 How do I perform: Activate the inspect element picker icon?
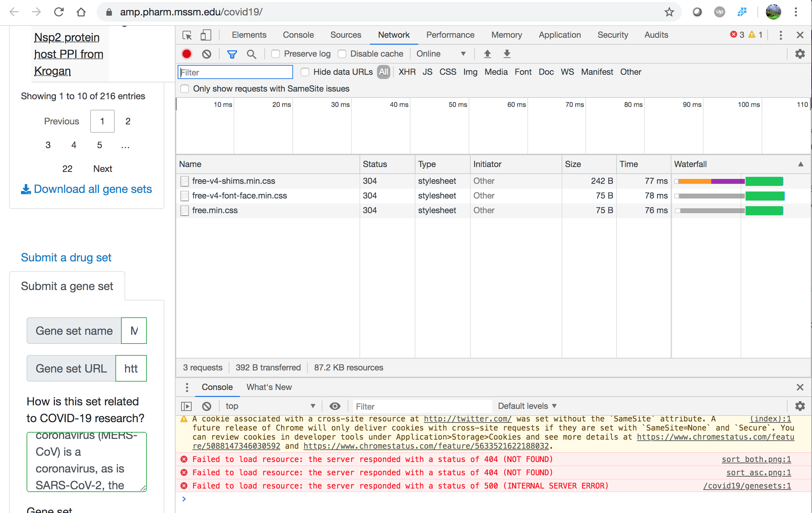pos(187,35)
